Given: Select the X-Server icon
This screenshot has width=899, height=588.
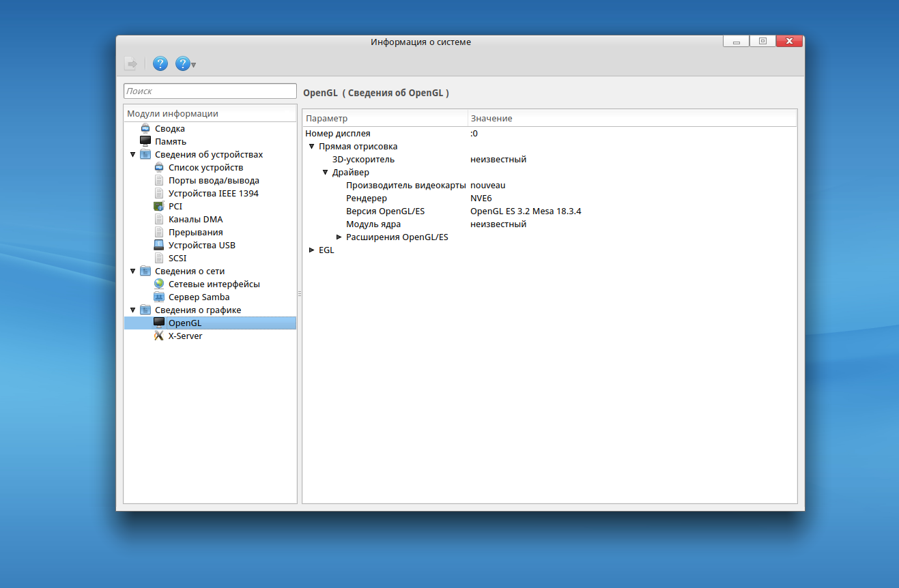Looking at the screenshot, I should pyautogui.click(x=159, y=336).
